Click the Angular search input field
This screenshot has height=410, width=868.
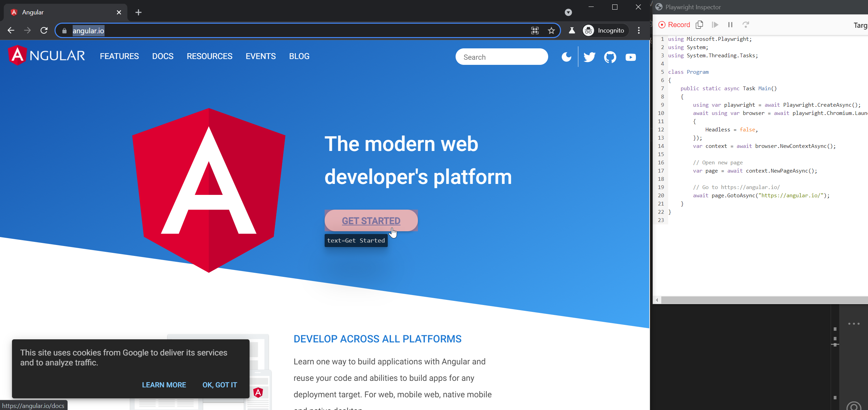tap(501, 57)
